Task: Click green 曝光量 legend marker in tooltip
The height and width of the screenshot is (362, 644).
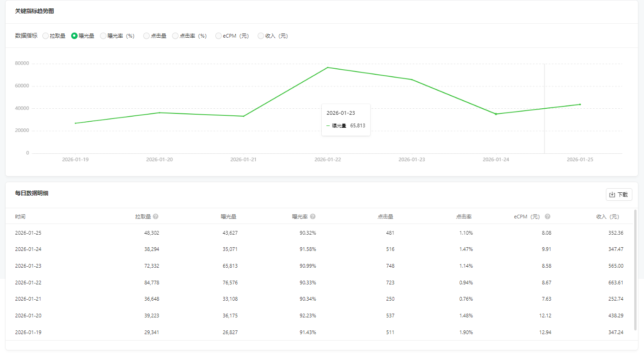Action: coord(328,125)
